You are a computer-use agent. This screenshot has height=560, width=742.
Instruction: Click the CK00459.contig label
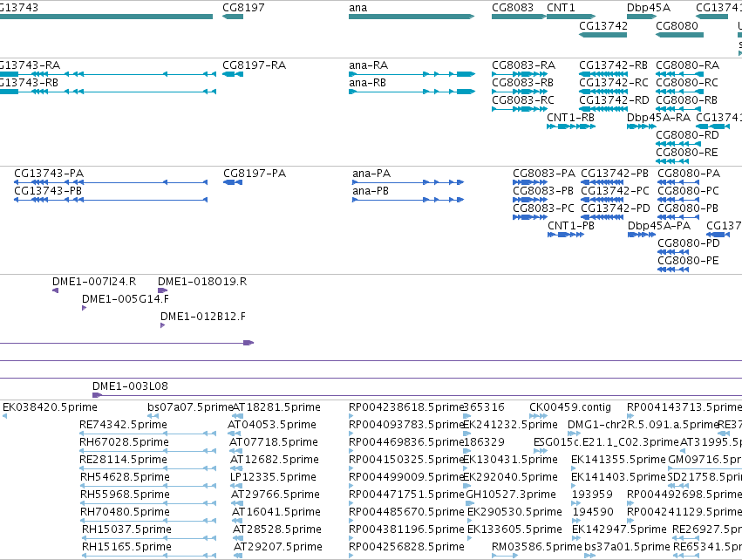click(x=570, y=407)
